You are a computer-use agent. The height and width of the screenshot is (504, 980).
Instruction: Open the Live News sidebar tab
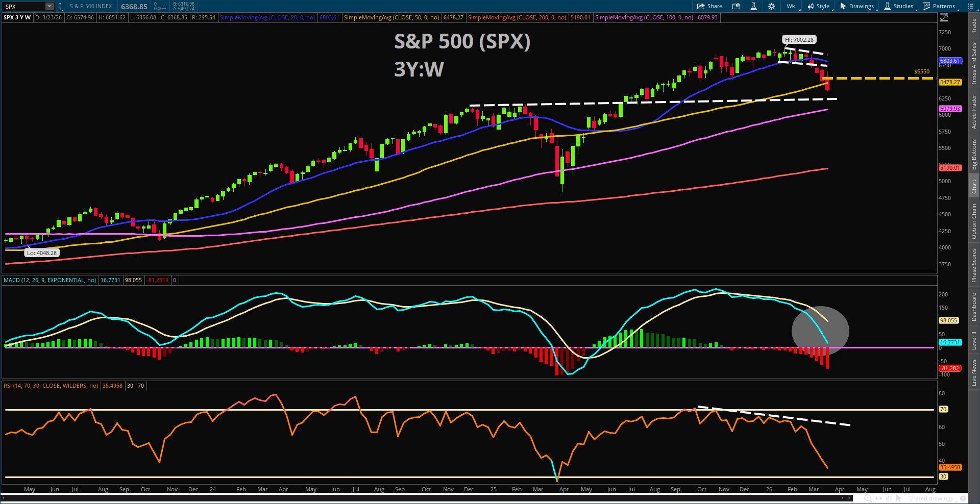pos(974,372)
